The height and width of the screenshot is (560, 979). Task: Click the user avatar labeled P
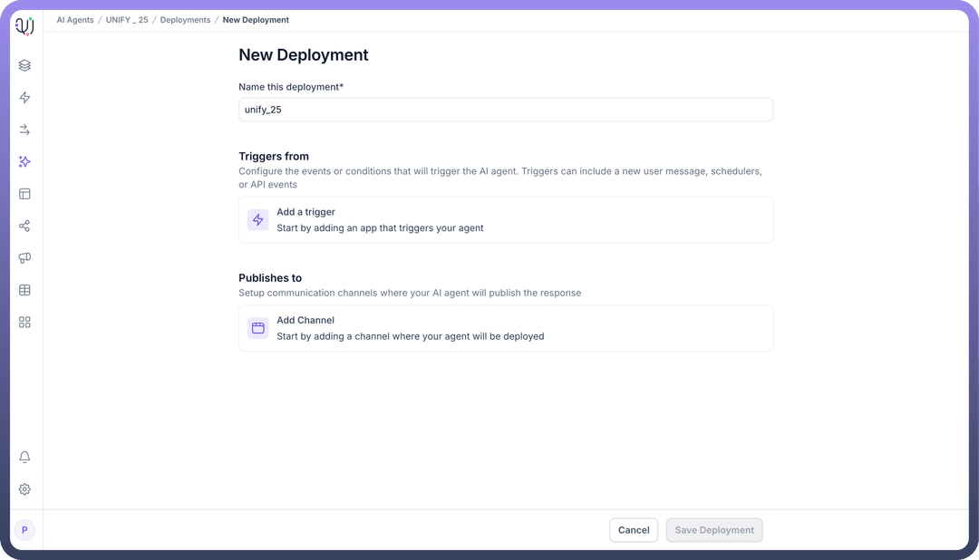tap(24, 530)
